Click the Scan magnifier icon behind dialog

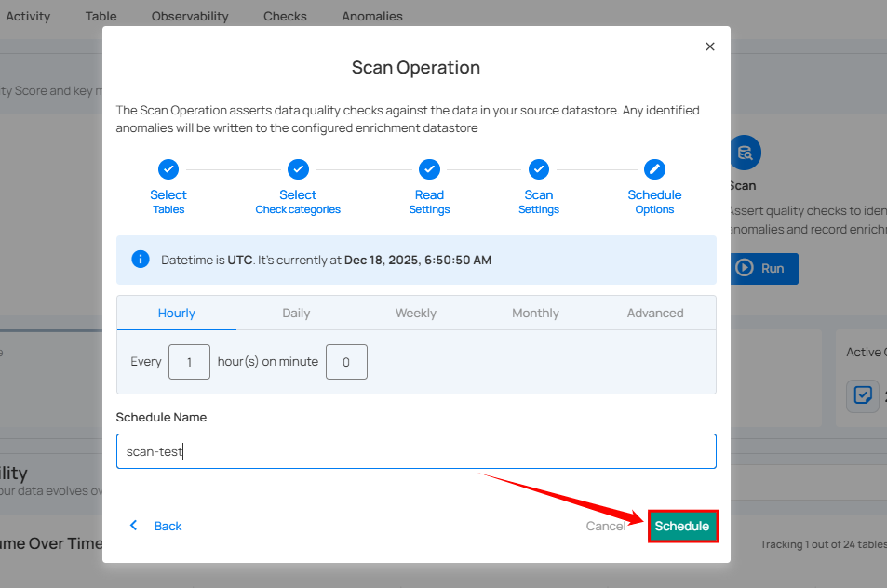tap(745, 153)
